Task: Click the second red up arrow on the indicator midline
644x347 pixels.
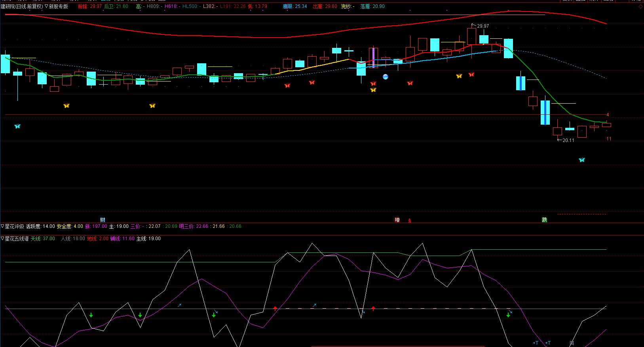Action: pyautogui.click(x=373, y=308)
